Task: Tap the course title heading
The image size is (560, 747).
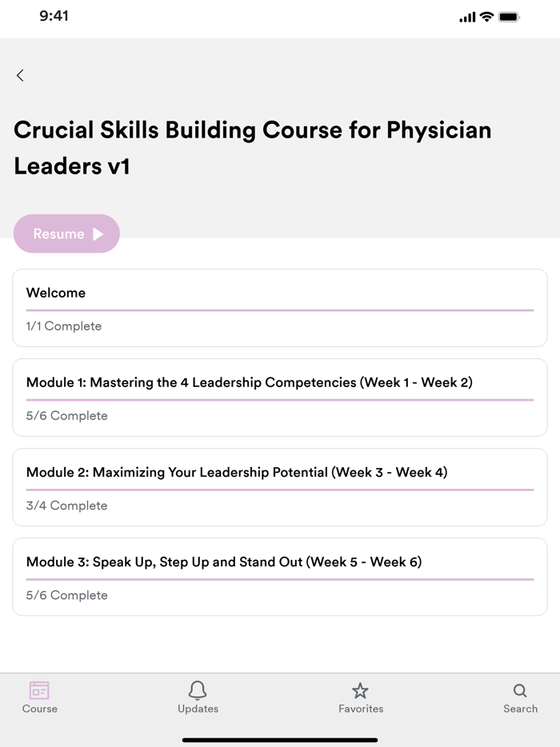Action: tap(252, 148)
